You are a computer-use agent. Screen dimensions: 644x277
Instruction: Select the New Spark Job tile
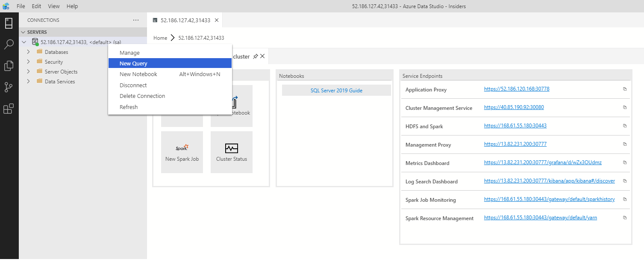(182, 152)
